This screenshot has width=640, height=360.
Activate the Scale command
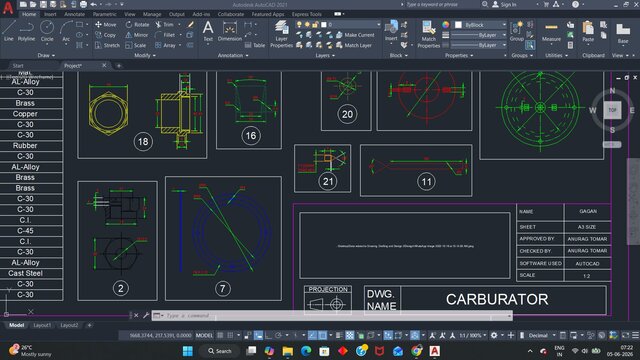pyautogui.click(x=136, y=45)
